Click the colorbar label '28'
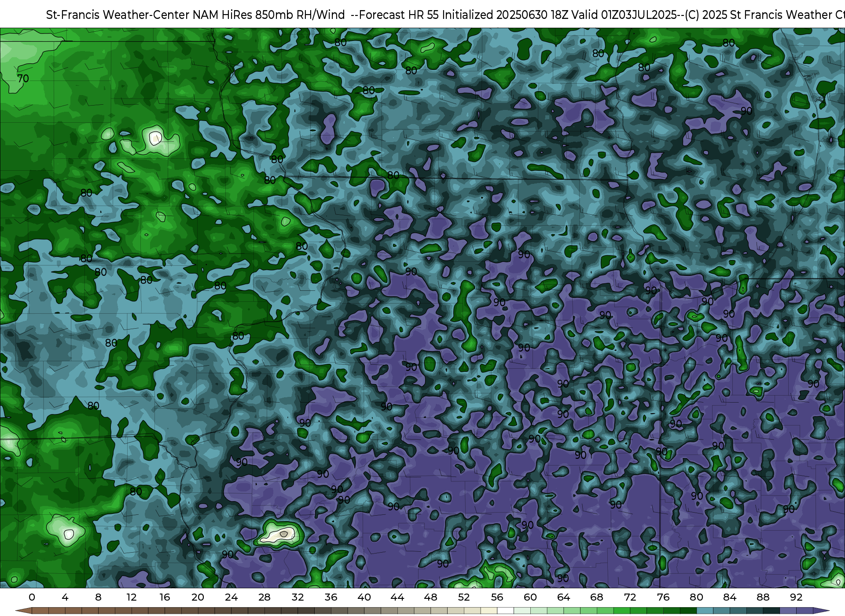The width and height of the screenshot is (845, 616). 265,597
